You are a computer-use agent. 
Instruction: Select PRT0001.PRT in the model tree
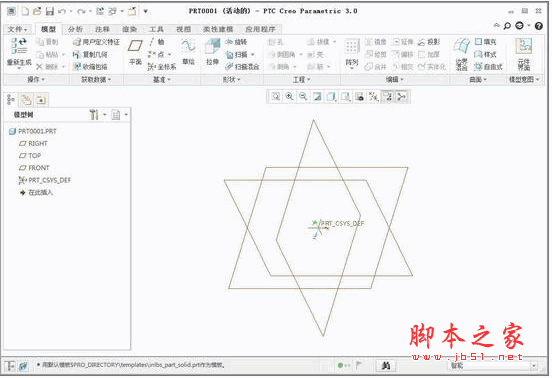33,131
